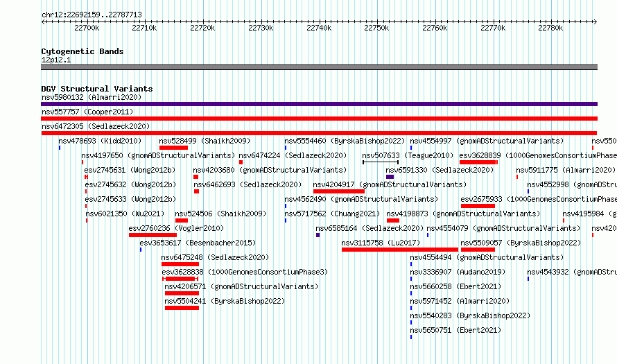Select the nsv4543932 variant label
The width and height of the screenshot is (617, 364).
pyautogui.click(x=572, y=272)
